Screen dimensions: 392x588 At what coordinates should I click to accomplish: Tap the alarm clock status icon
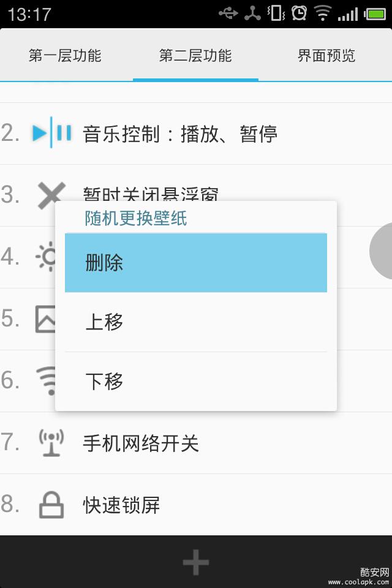tap(299, 13)
